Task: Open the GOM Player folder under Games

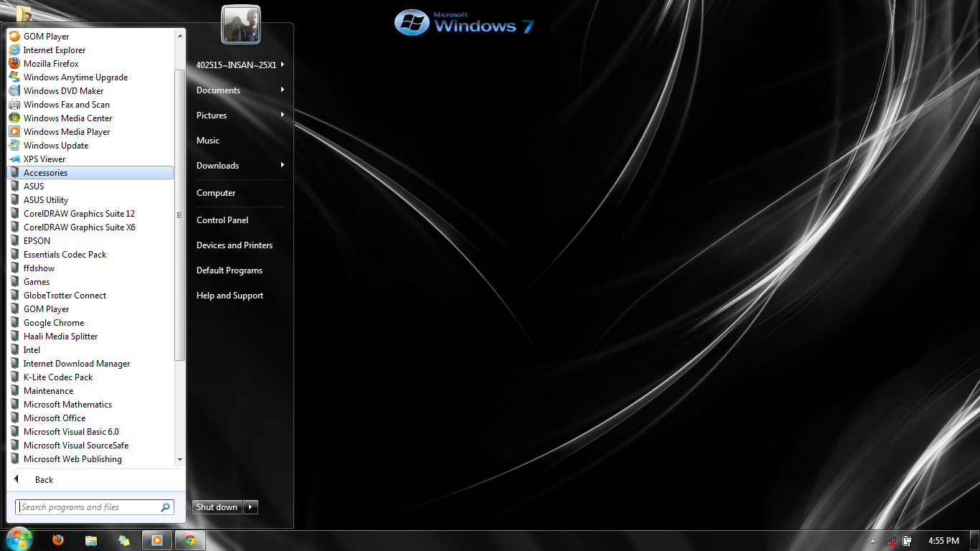Action: [x=90, y=309]
